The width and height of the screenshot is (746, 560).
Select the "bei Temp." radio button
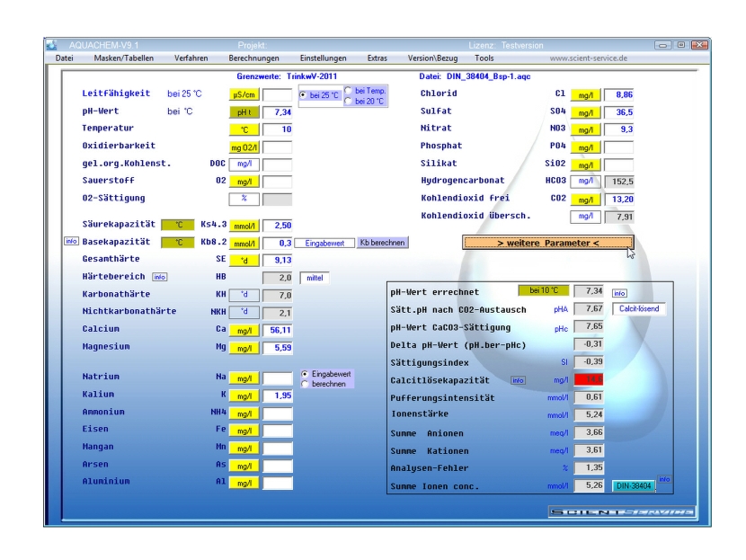tap(348, 90)
